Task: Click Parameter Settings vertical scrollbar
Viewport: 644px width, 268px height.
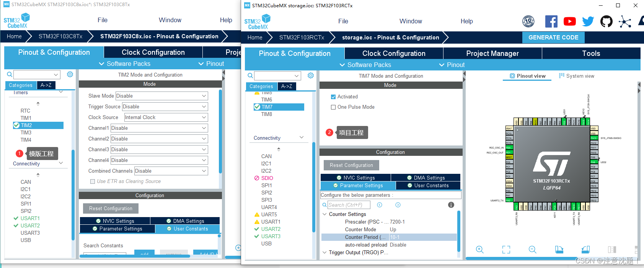Action: 459,231
